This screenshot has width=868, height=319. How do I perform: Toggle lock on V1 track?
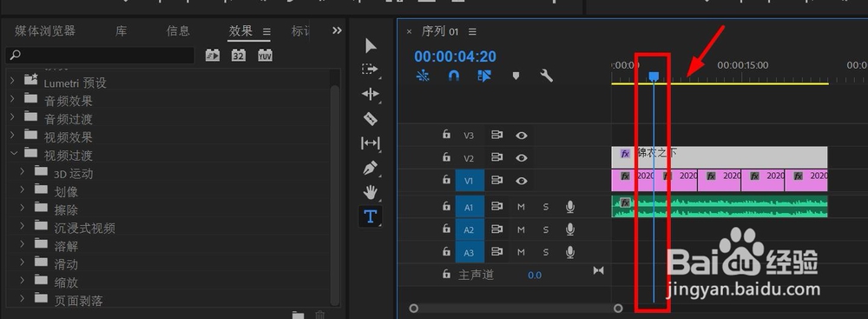tap(446, 180)
